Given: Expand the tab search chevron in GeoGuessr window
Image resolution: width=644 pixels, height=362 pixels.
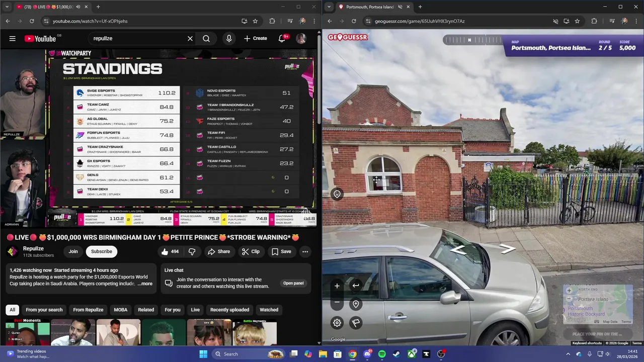Looking at the screenshot, I should click(x=329, y=7).
